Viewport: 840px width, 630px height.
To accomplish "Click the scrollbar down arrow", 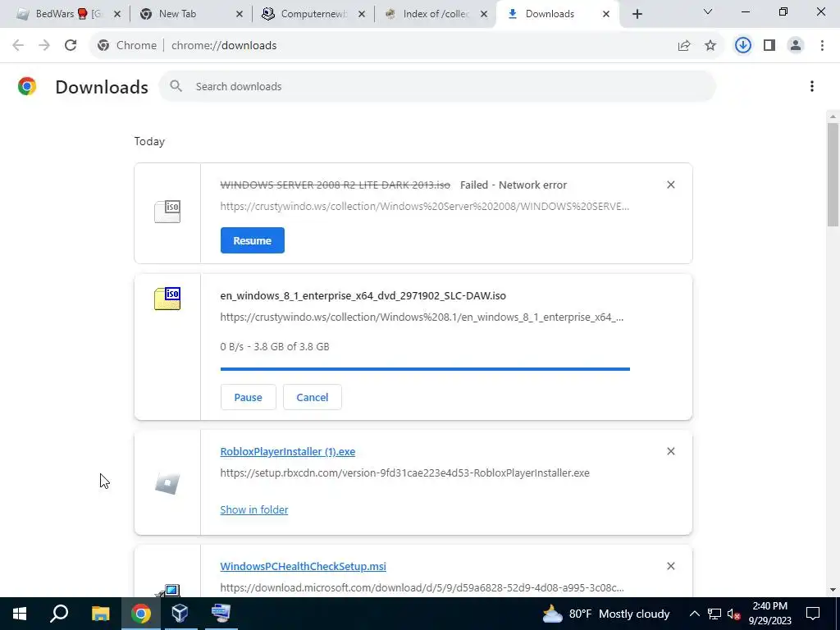I will point(833,590).
